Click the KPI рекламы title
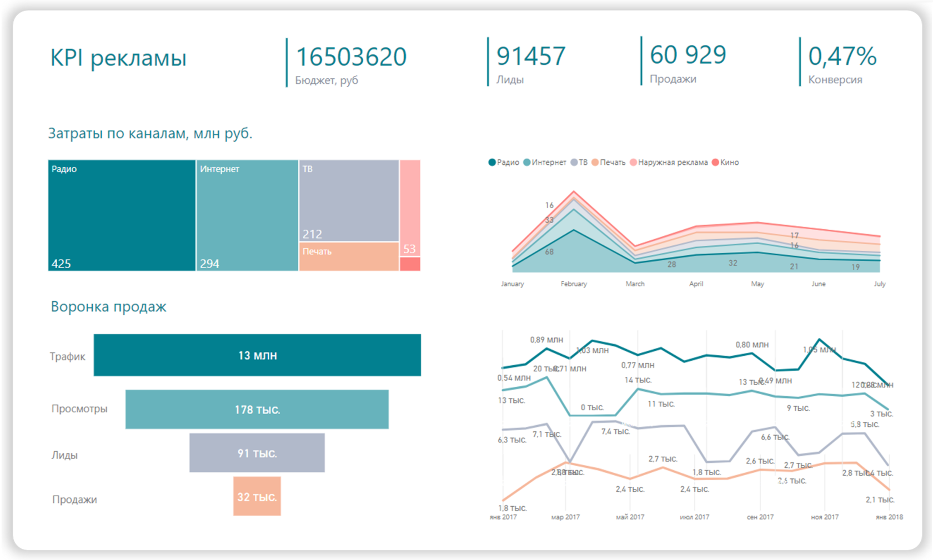The width and height of the screenshot is (933, 560). pyautogui.click(x=118, y=58)
